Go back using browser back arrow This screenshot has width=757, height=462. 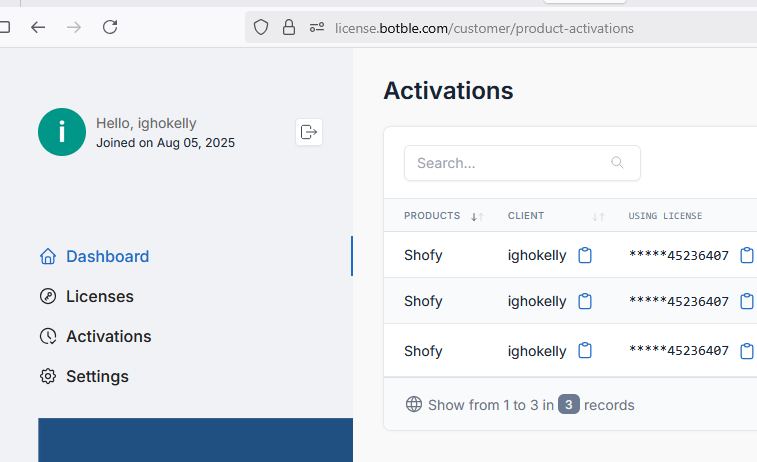click(x=38, y=27)
